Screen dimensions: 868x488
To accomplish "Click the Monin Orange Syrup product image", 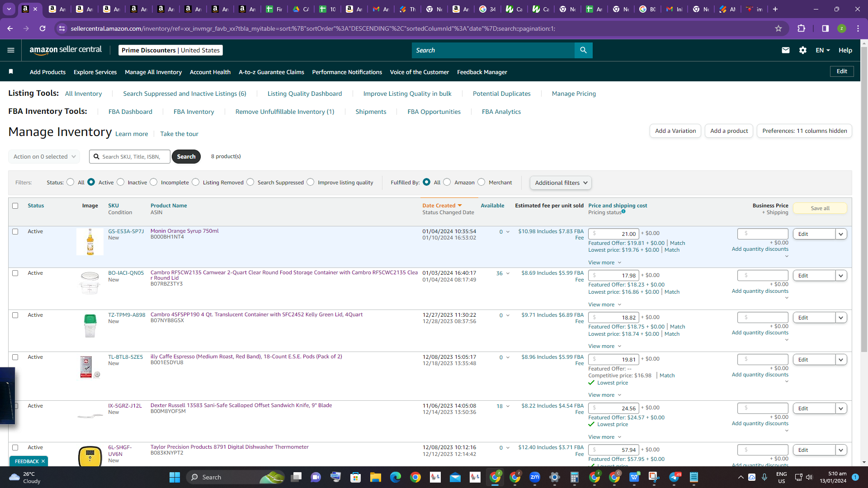I will coord(90,242).
